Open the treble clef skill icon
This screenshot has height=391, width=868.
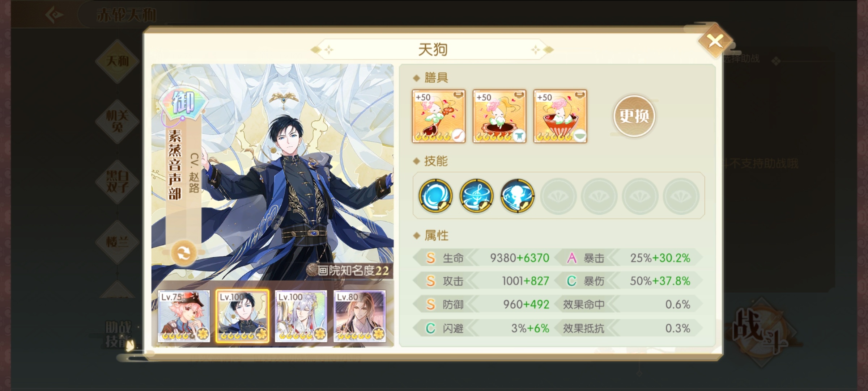pos(476,195)
